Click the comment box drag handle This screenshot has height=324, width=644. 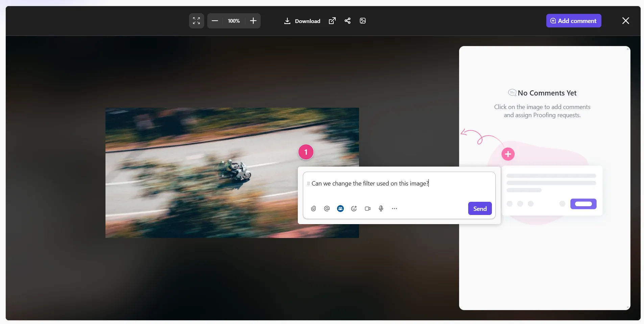coord(308,183)
